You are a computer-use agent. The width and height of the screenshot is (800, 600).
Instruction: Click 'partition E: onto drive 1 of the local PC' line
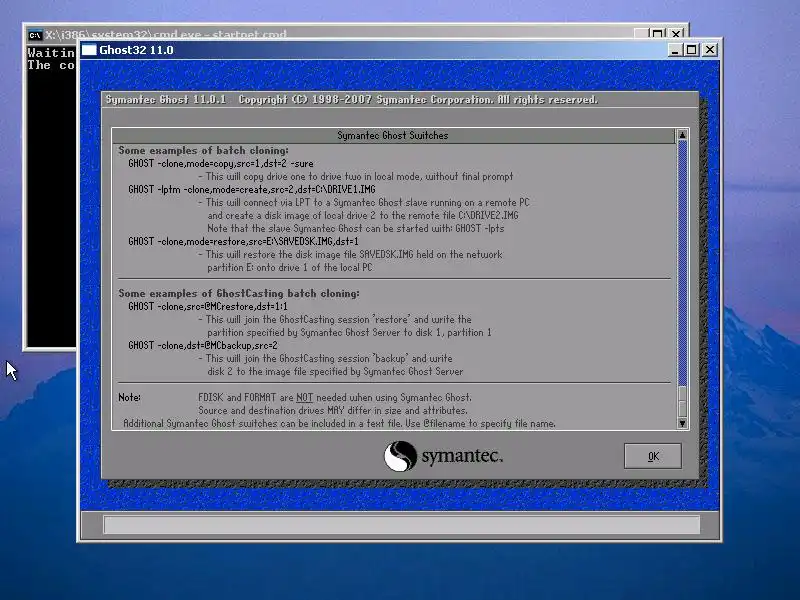290,267
